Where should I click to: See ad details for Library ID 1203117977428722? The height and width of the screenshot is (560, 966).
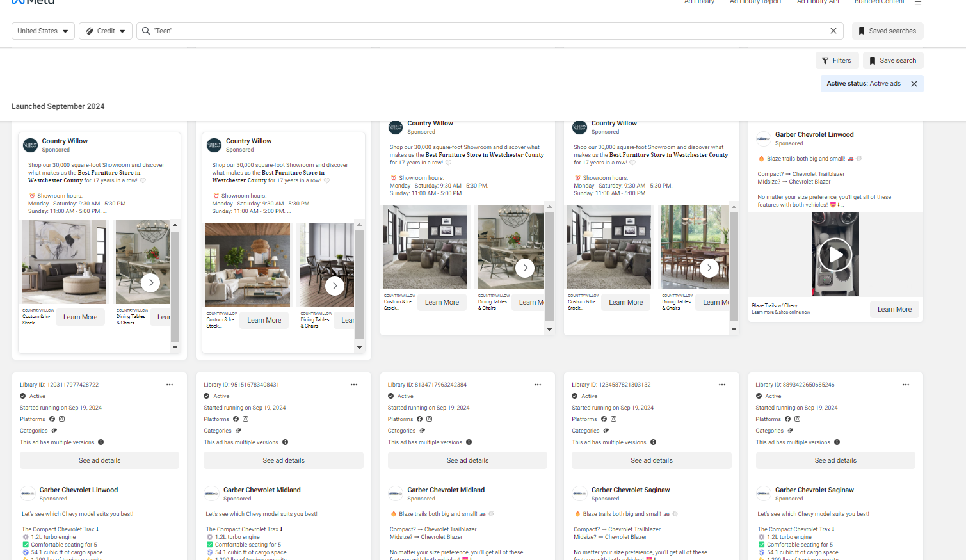click(x=99, y=460)
